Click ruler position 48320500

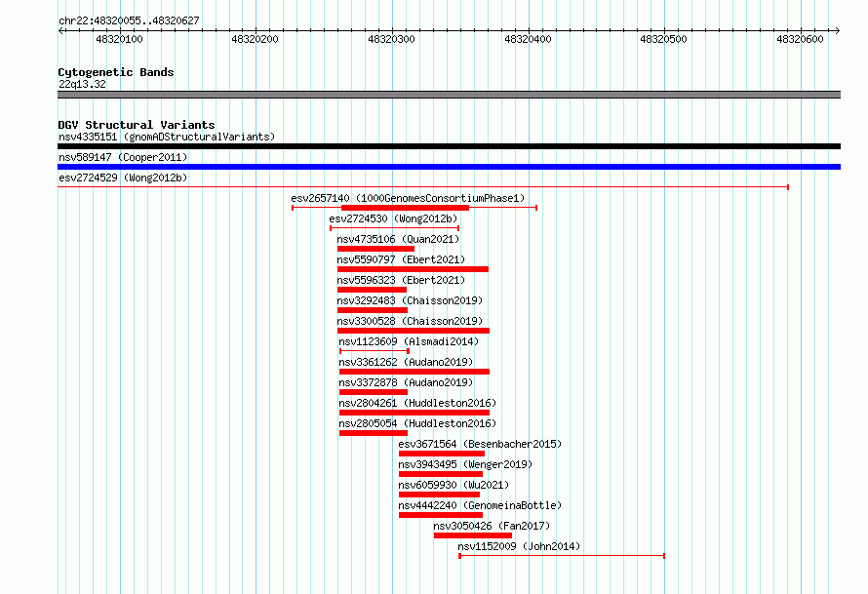pos(664,39)
